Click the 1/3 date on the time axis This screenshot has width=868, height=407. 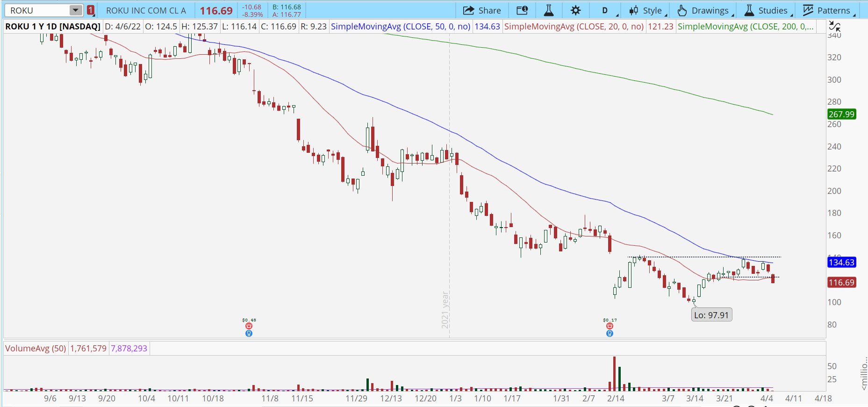coord(455,399)
